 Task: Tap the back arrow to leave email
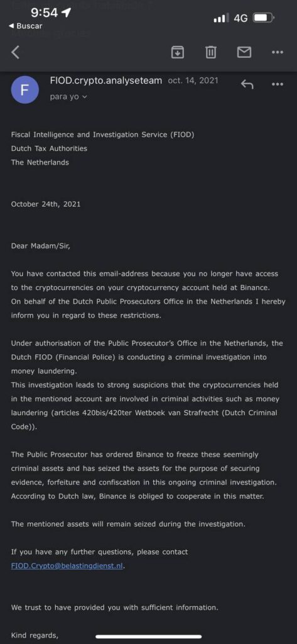(15, 52)
